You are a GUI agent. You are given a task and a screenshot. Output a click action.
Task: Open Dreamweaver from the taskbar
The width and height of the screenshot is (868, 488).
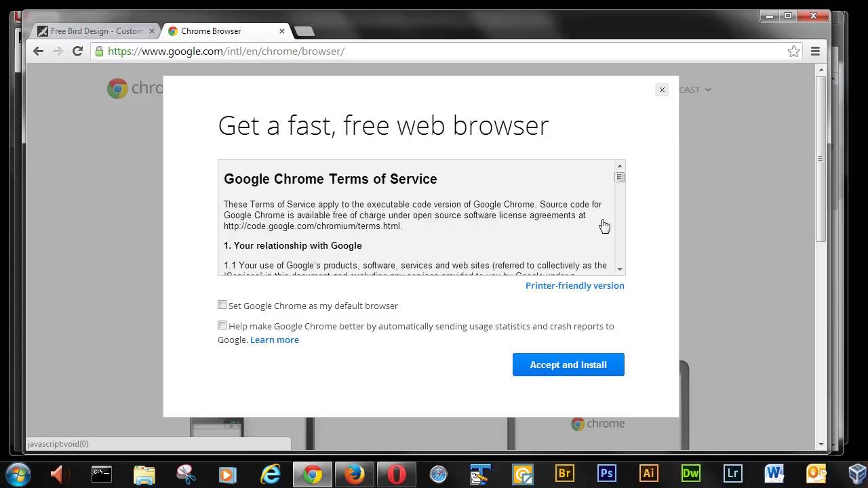(690, 474)
